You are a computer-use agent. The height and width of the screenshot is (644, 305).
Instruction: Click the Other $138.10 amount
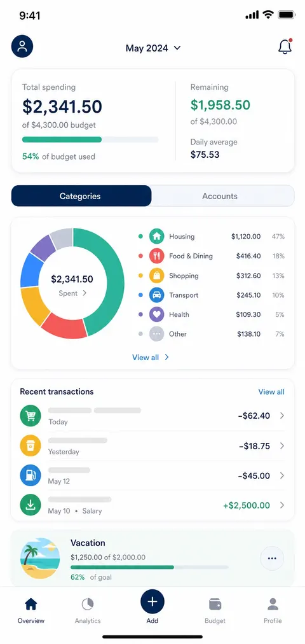tap(248, 334)
